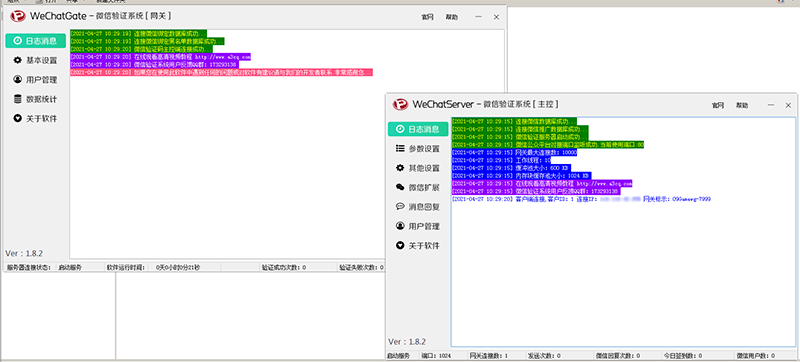Screen dimensions: 800x362
Task: Click the heart icon in WeChatServer sidebar
Action: 401,245
